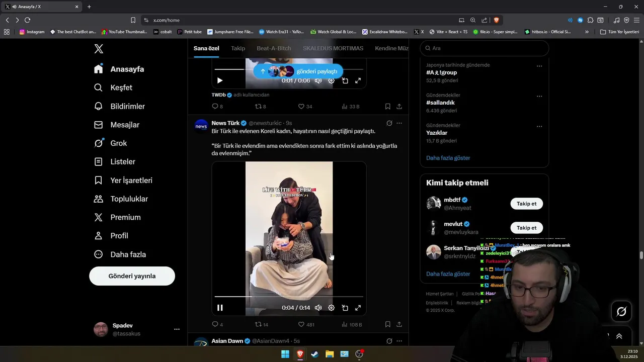Like News Türk post with 481 likes
Screen dimensions: 644x362
(x=306, y=325)
